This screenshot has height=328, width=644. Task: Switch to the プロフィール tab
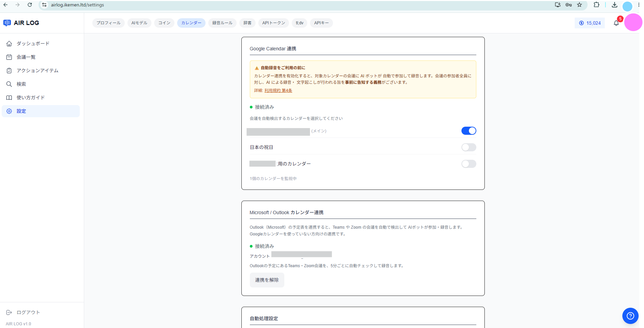[109, 23]
